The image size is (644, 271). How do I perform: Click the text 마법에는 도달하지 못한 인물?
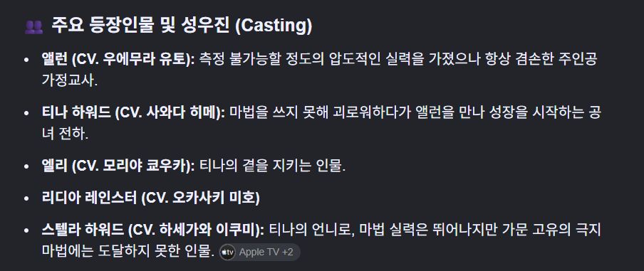pyautogui.click(x=128, y=252)
